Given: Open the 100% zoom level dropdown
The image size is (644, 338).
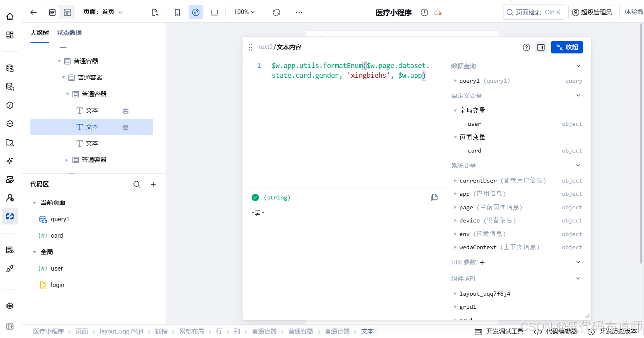Looking at the screenshot, I should tap(244, 12).
